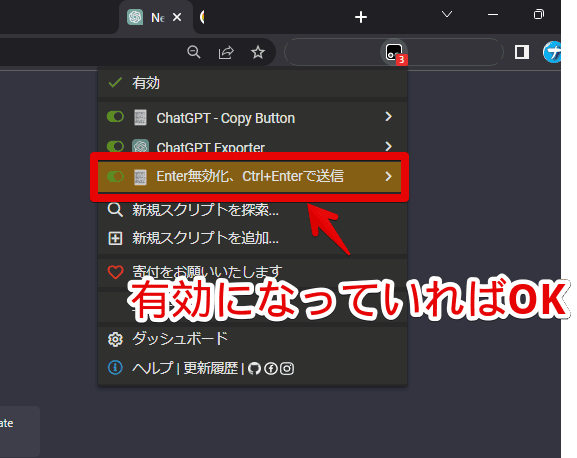Click the share page icon
Image resolution: width=577 pixels, height=458 pixels.
coord(226,52)
